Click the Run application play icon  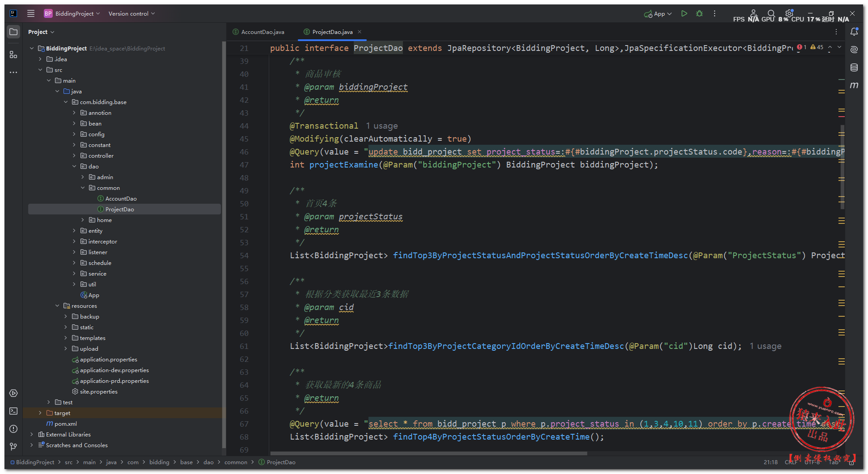click(684, 14)
